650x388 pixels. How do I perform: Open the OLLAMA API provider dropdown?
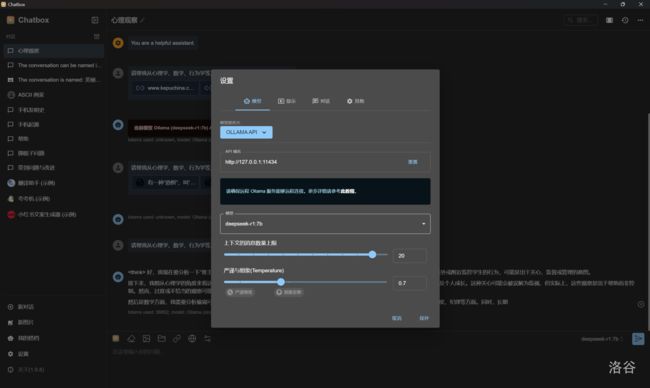click(x=246, y=132)
